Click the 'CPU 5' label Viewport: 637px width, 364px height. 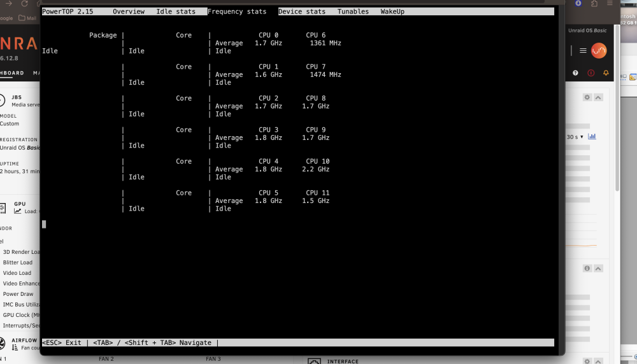pyautogui.click(x=268, y=193)
